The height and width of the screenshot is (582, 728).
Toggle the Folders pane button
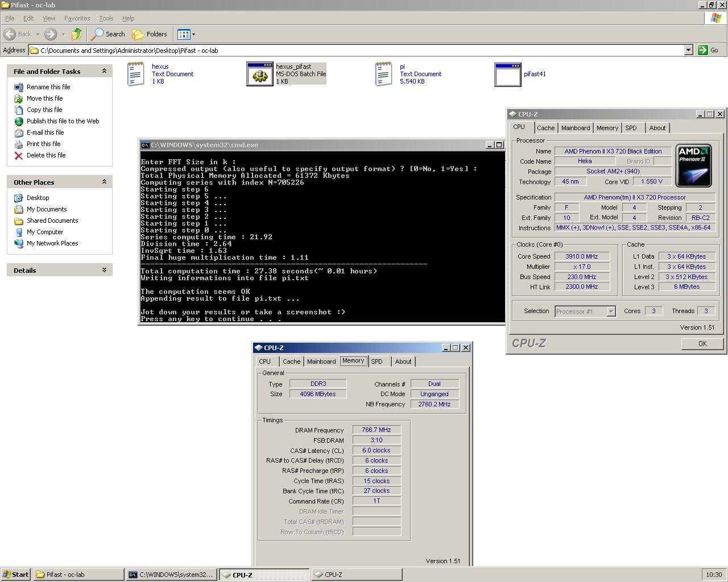(150, 34)
